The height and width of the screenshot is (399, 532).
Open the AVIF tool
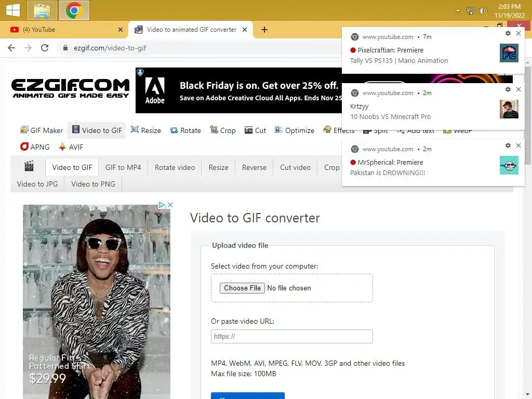click(x=71, y=147)
